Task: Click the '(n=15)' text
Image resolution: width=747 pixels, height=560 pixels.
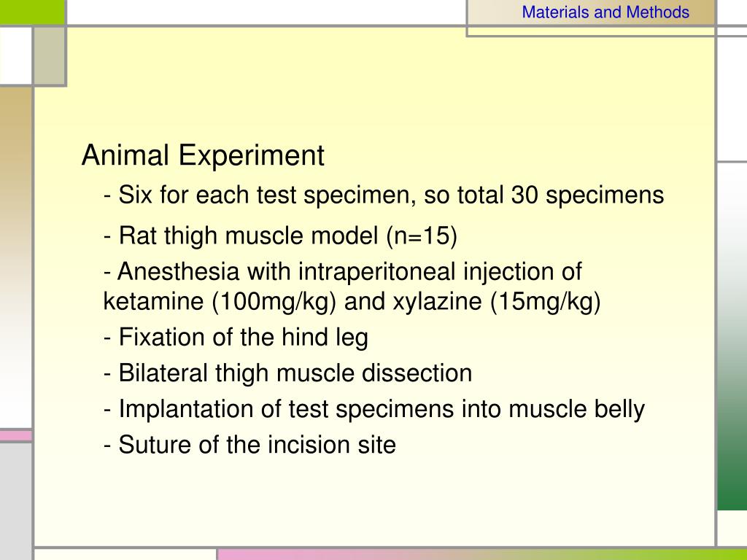Action: point(422,236)
